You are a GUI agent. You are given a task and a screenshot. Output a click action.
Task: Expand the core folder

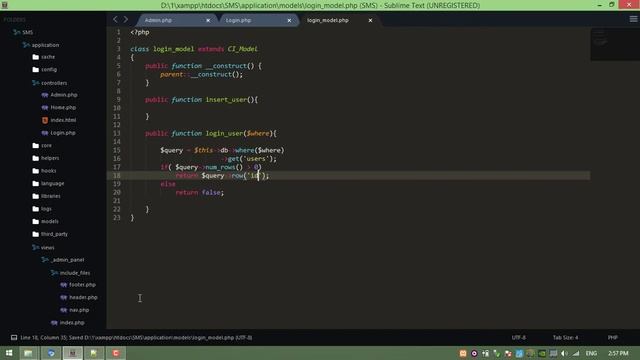click(46, 146)
